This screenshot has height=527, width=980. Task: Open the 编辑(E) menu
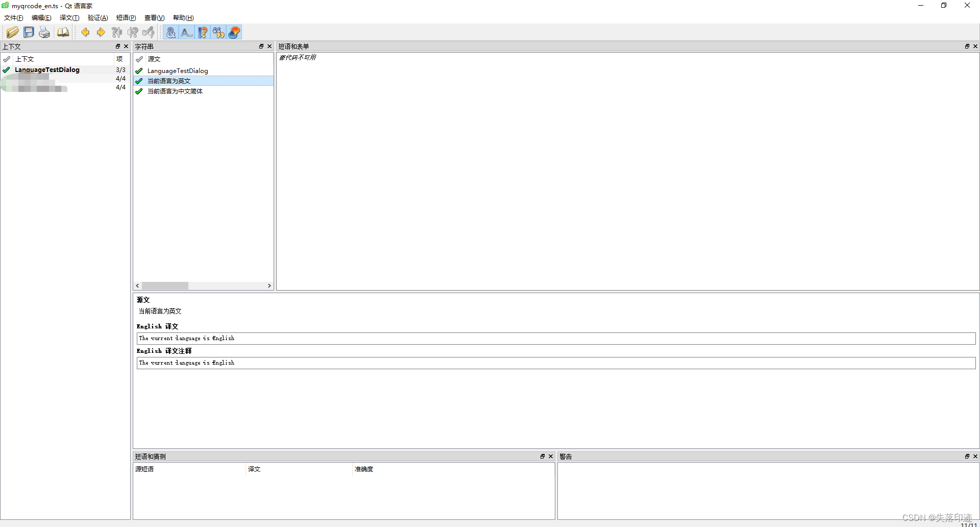[x=41, y=18]
